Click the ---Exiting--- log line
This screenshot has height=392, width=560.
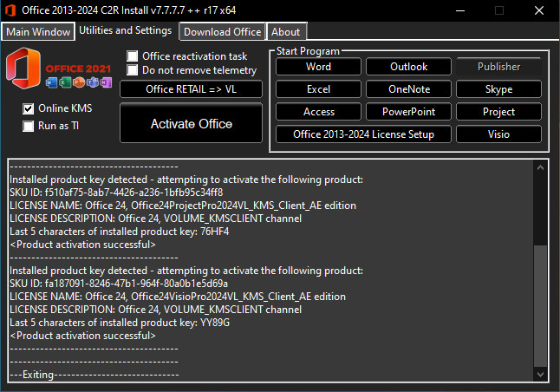94,375
